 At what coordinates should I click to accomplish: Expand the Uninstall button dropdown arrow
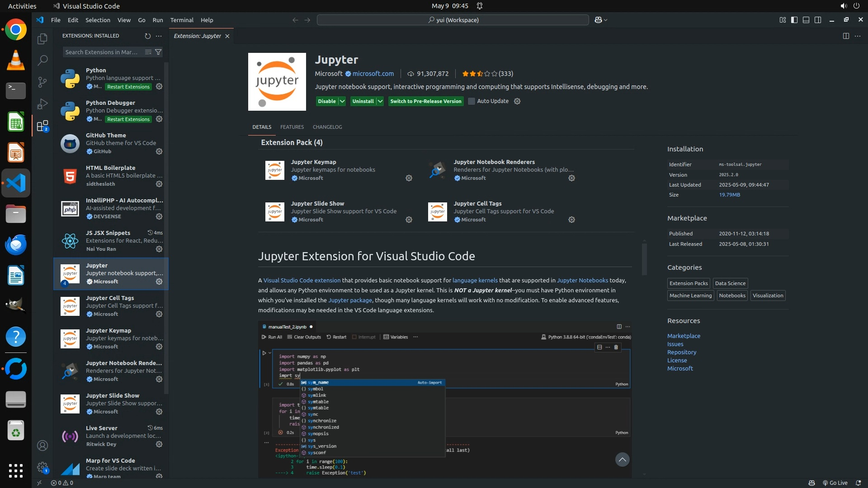coord(380,101)
